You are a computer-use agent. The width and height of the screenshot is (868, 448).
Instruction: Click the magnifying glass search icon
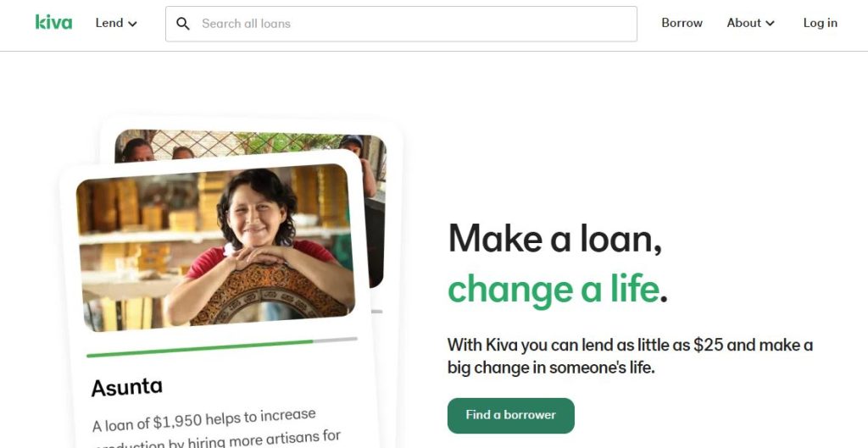pyautogui.click(x=183, y=24)
